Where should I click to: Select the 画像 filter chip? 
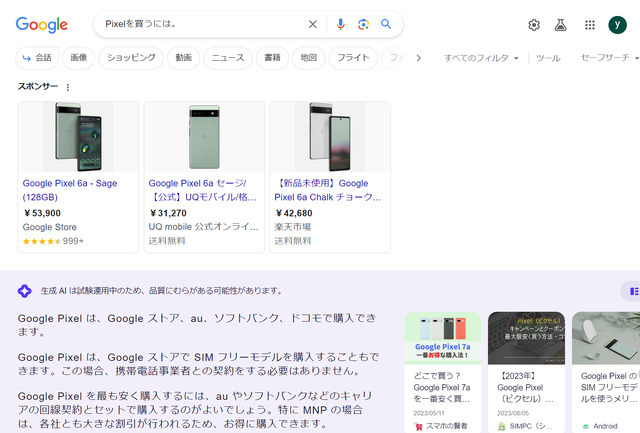(78, 58)
